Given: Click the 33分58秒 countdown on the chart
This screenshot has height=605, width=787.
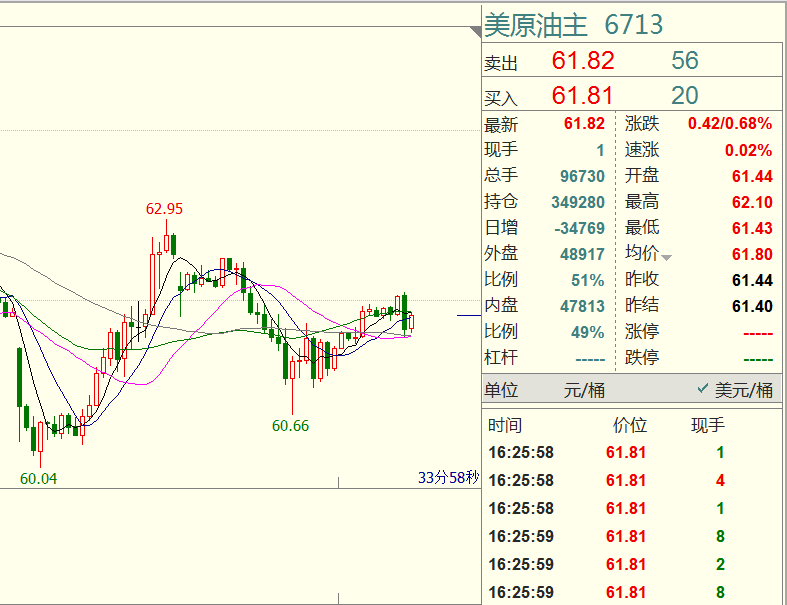Looking at the screenshot, I should click(449, 477).
